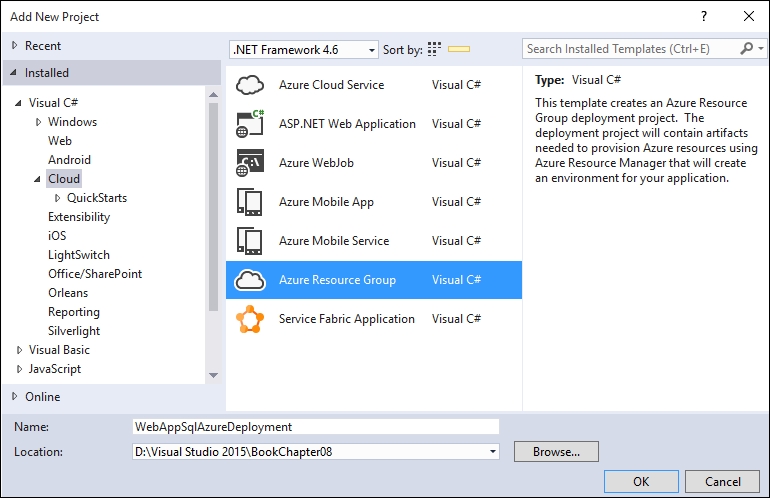Viewport: 770px width, 498px height.
Task: Click the Browse... button
Action: pos(556,451)
